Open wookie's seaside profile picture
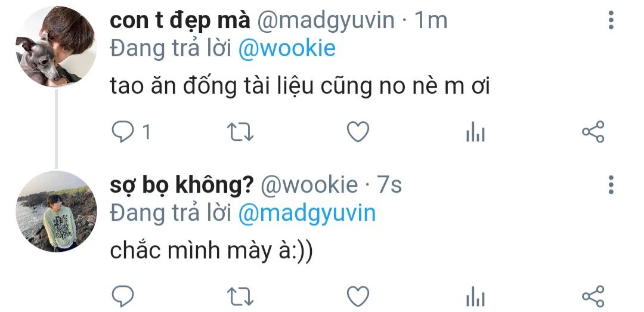Viewport: 644px width, 312px height. pos(56,211)
